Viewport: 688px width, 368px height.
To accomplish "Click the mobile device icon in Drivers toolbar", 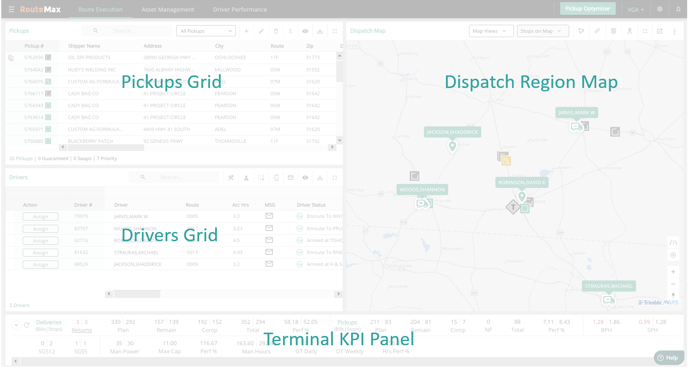I will click(276, 178).
